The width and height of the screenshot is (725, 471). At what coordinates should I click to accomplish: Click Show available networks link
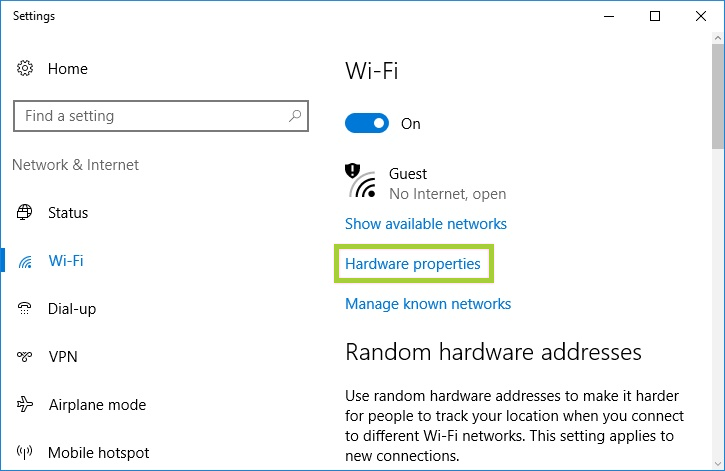[x=426, y=224]
